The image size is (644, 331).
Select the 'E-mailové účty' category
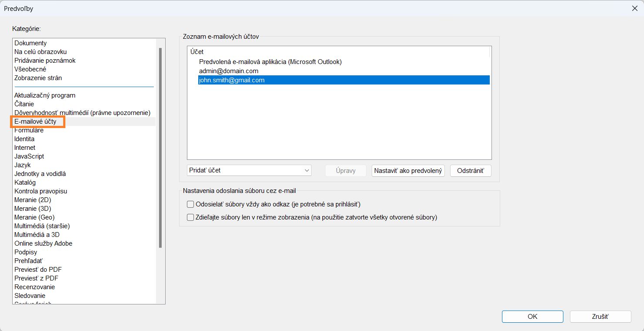35,122
